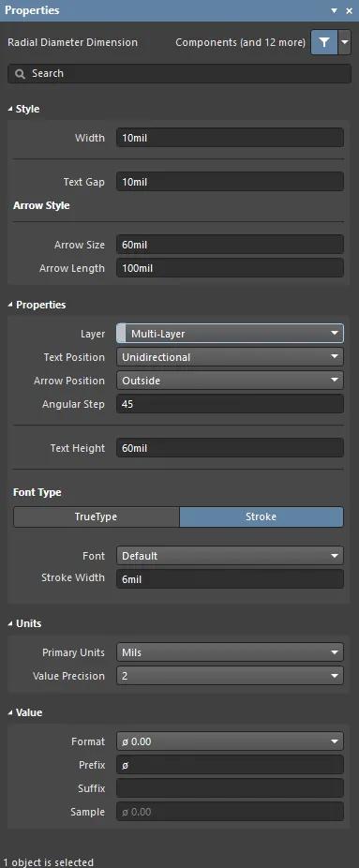Open the filter dropdown arrow beside the funnel
The image size is (359, 868).
345,42
